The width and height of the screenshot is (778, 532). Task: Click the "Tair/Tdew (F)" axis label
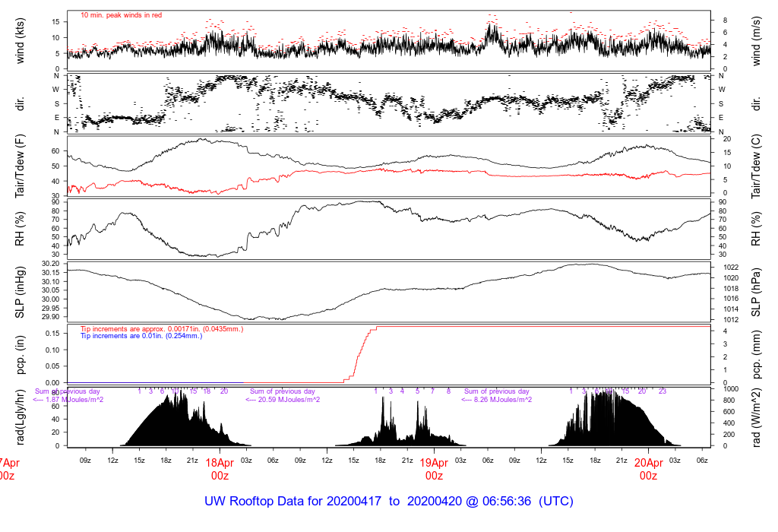point(20,166)
